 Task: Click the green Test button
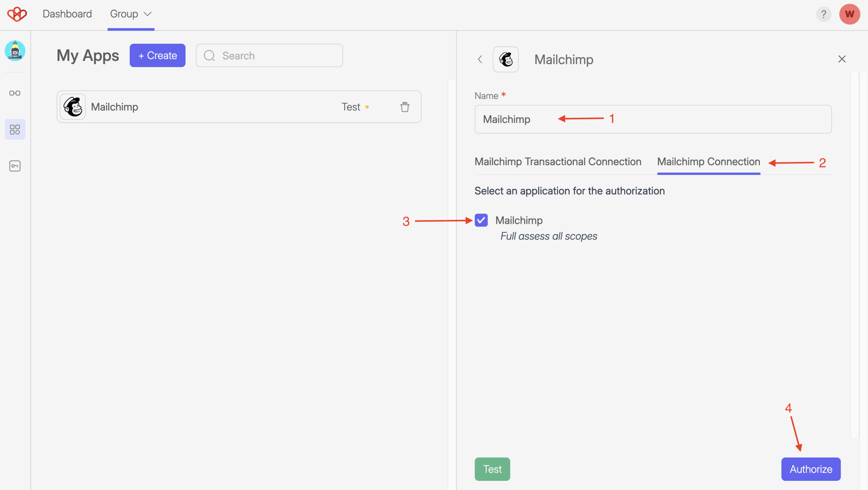(x=492, y=469)
